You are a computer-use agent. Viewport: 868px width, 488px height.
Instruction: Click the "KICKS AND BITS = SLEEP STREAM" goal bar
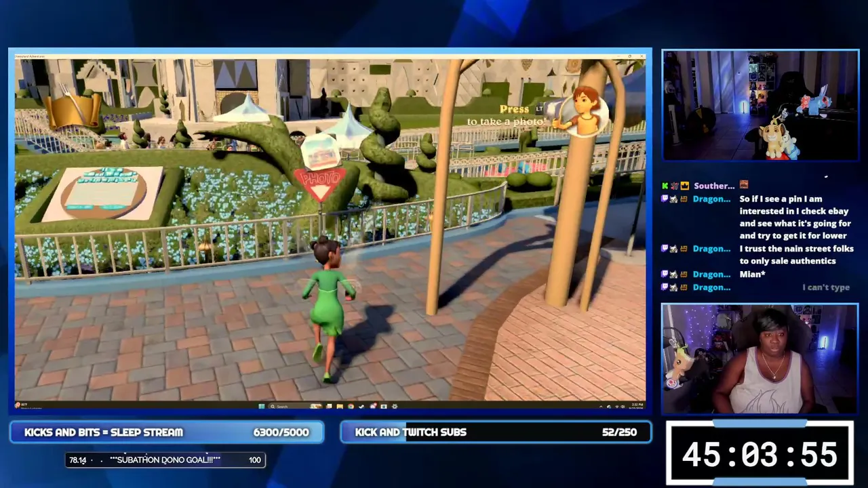[167, 432]
